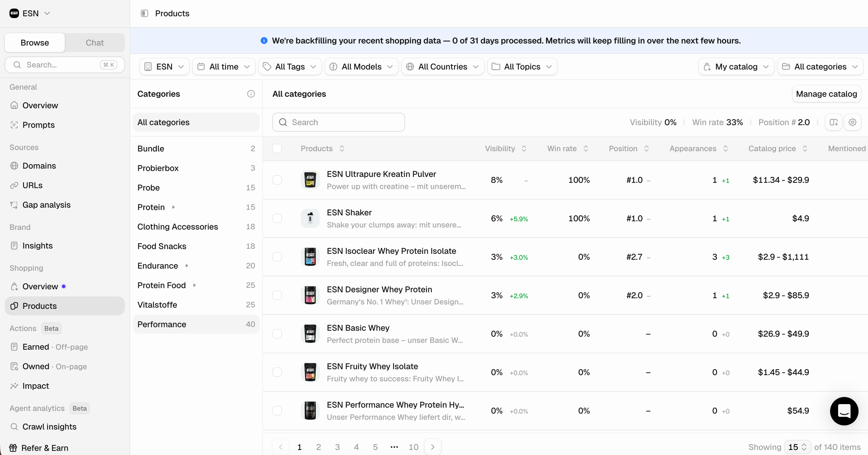Switch to the Chat tab
Viewport: 868px width, 455px height.
coord(95,43)
